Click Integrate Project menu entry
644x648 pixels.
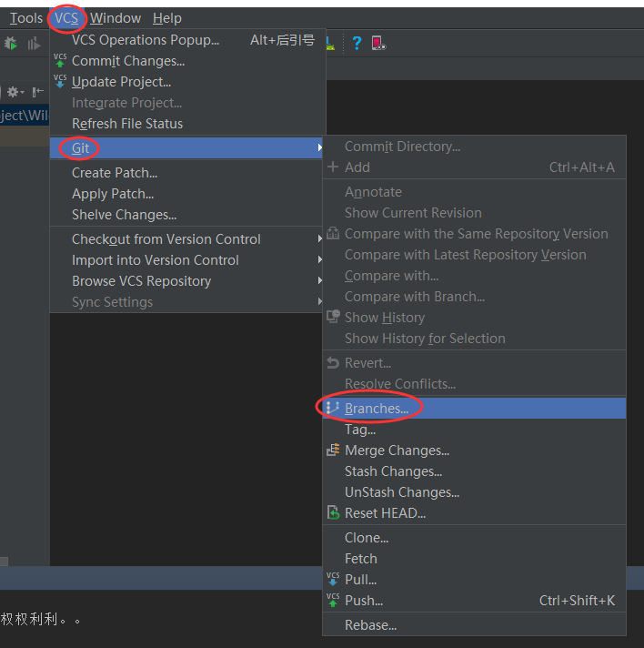tap(187, 103)
